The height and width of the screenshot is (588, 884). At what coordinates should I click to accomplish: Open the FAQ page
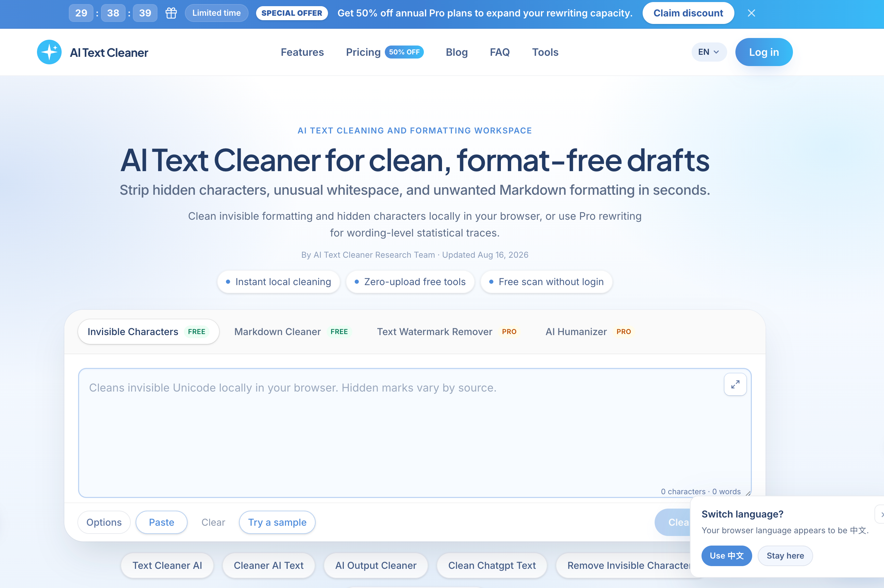point(500,52)
